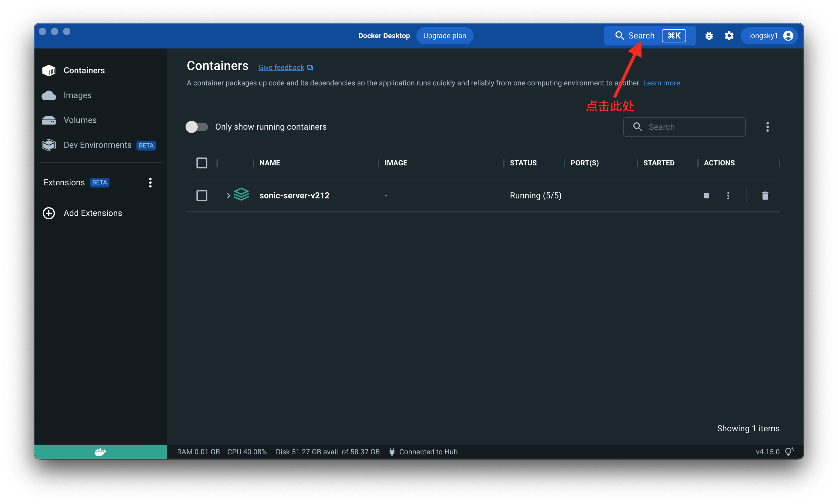
Task: Click the Docker Desktop title
Action: (384, 36)
